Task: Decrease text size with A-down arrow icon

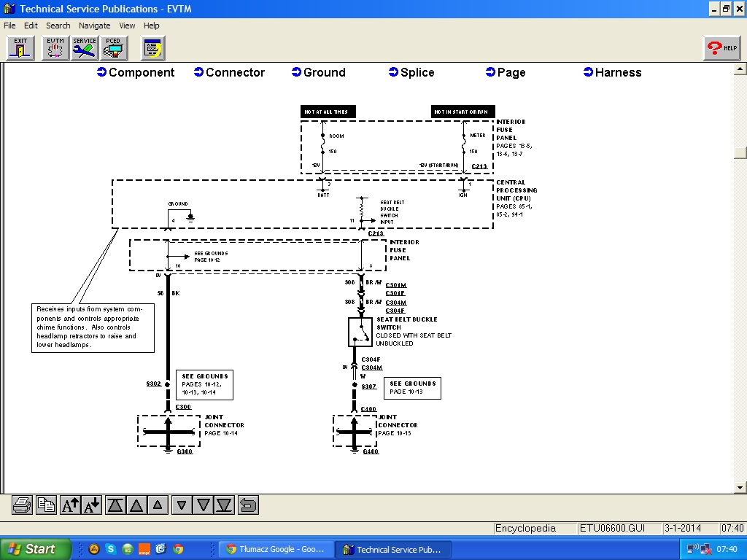Action: (92, 505)
